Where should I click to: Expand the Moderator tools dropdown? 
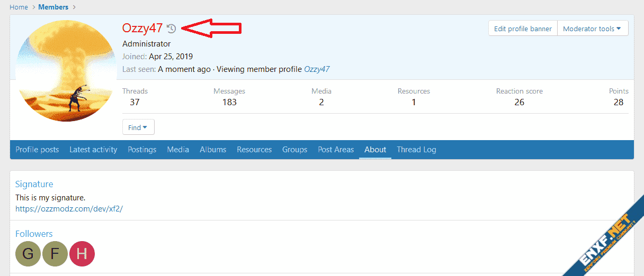click(592, 29)
